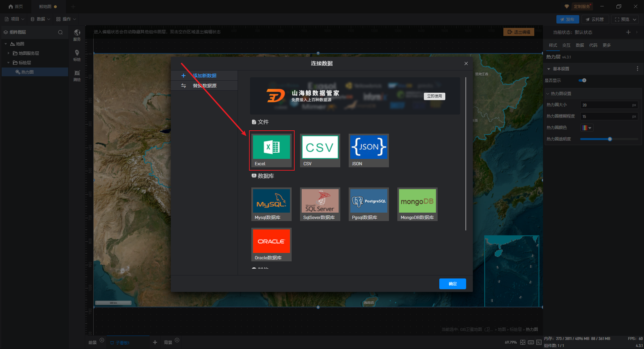Open the 基本设置 three-dot menu
This screenshot has width=644, height=349.
[637, 69]
